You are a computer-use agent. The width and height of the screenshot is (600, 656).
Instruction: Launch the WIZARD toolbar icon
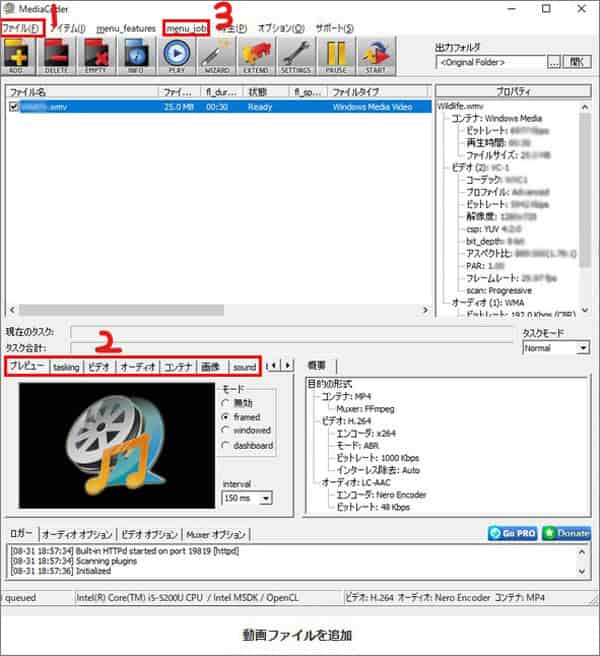(216, 56)
